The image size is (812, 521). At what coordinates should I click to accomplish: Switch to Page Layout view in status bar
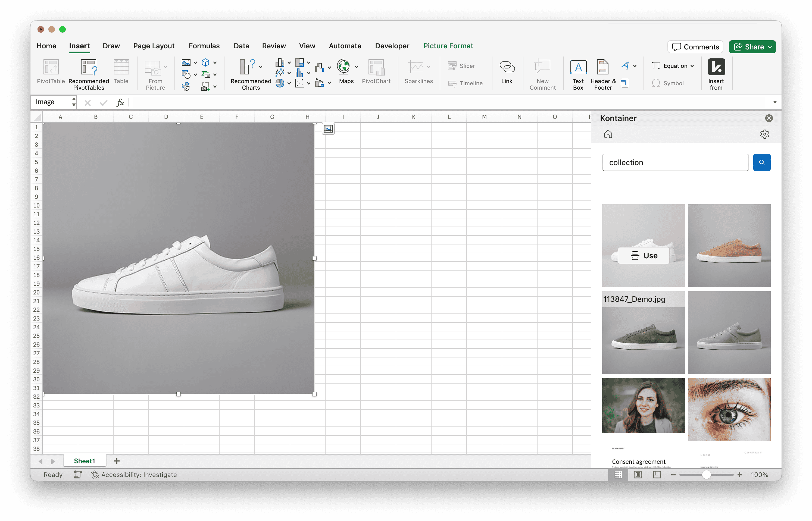point(638,475)
